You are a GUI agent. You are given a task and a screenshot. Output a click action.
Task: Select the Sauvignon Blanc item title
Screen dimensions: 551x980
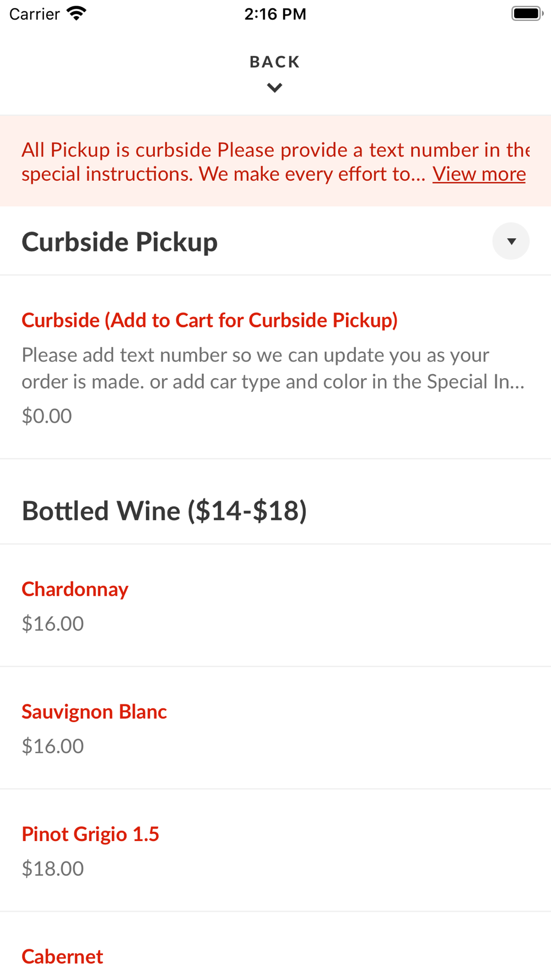point(94,712)
